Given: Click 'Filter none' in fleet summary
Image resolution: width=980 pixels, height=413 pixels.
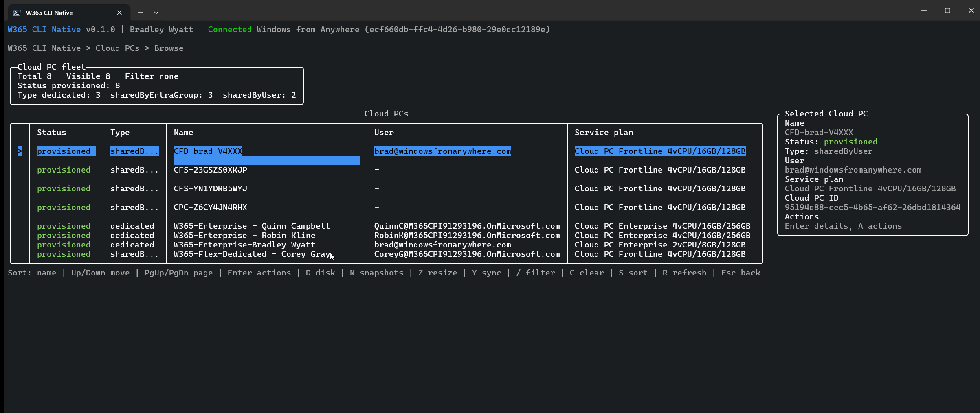Looking at the screenshot, I should [x=152, y=76].
